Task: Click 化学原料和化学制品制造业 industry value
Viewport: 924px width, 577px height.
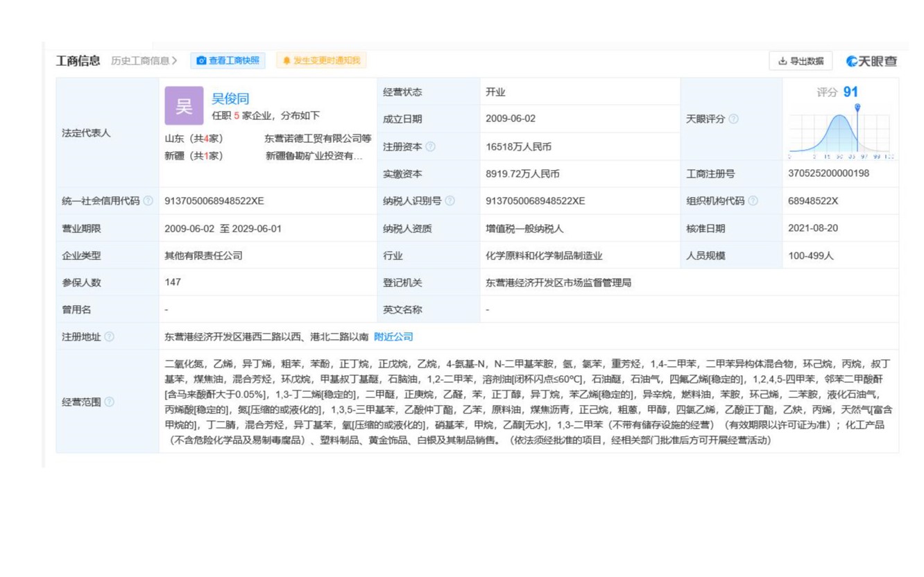Action: (544, 256)
